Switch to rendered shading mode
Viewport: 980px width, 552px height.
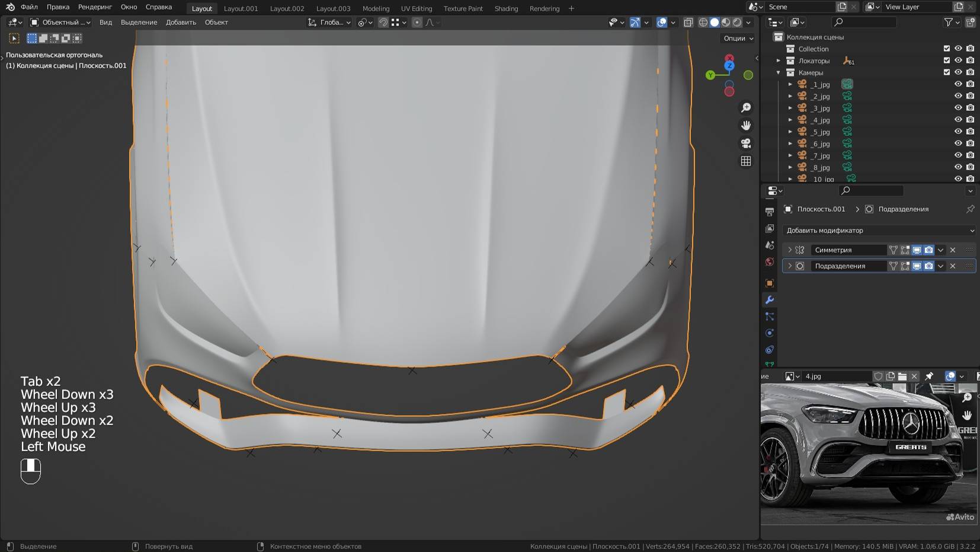point(737,23)
